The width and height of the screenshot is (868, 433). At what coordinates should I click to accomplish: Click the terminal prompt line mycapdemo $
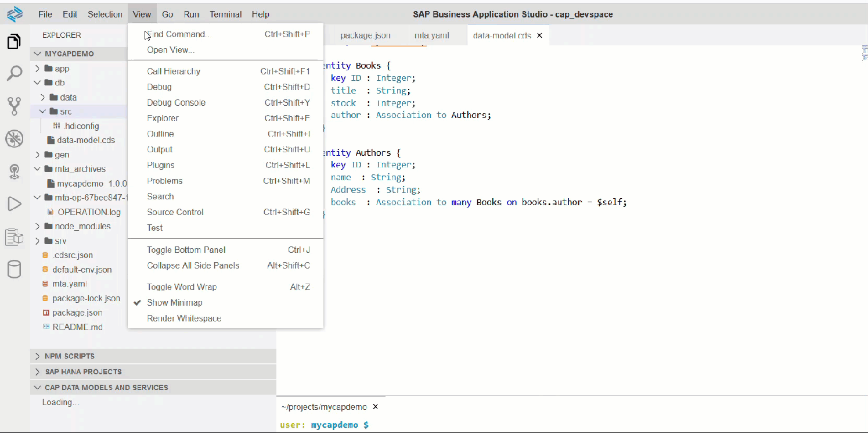(x=324, y=425)
